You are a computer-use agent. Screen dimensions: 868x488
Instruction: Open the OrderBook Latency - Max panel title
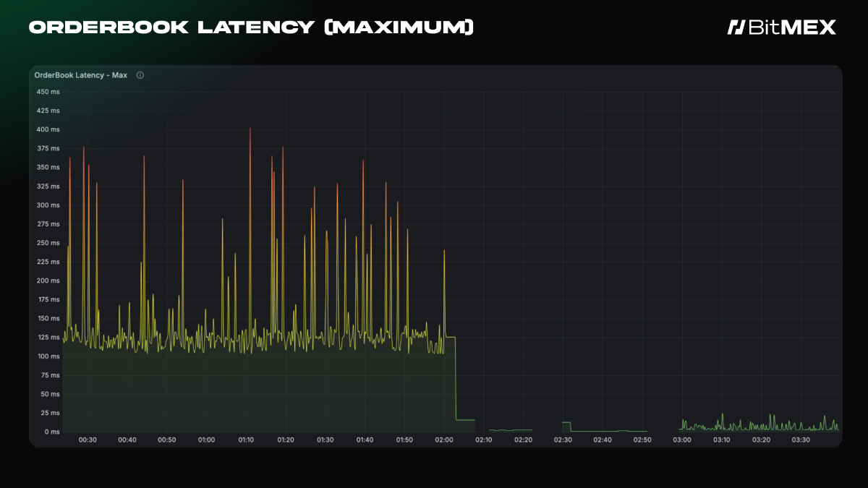81,75
